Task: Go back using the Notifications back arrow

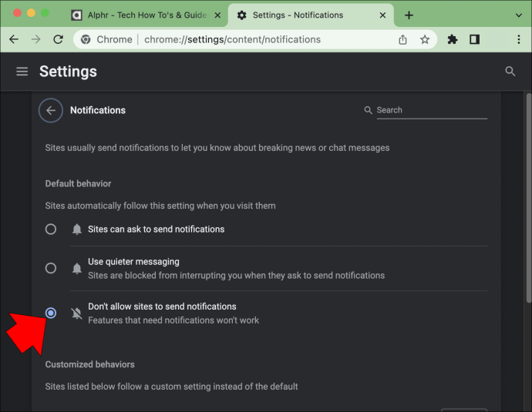Action: [x=51, y=110]
